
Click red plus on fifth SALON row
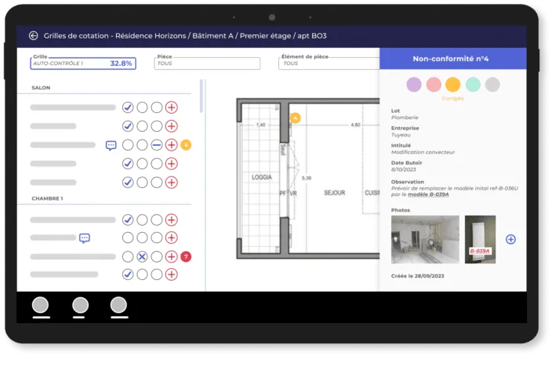pos(172,182)
